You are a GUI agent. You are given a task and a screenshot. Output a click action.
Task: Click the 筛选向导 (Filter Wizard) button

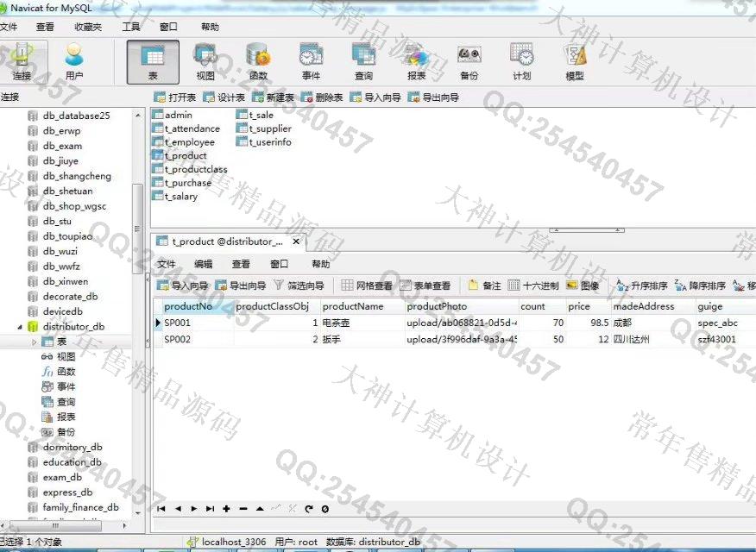point(299,285)
